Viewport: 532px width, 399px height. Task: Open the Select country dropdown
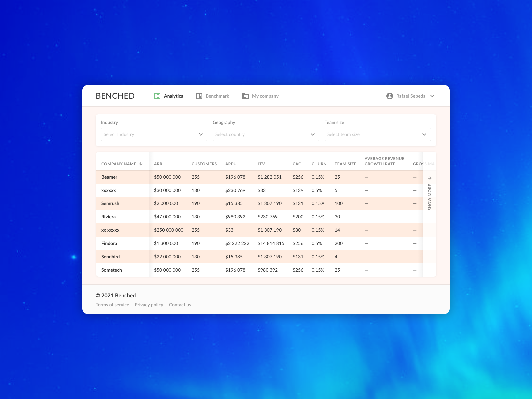[x=266, y=134]
